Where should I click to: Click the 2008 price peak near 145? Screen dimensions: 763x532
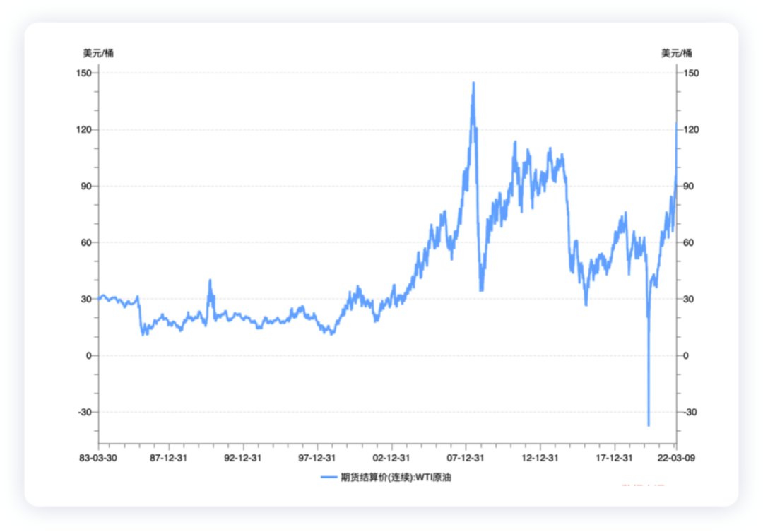pyautogui.click(x=473, y=83)
